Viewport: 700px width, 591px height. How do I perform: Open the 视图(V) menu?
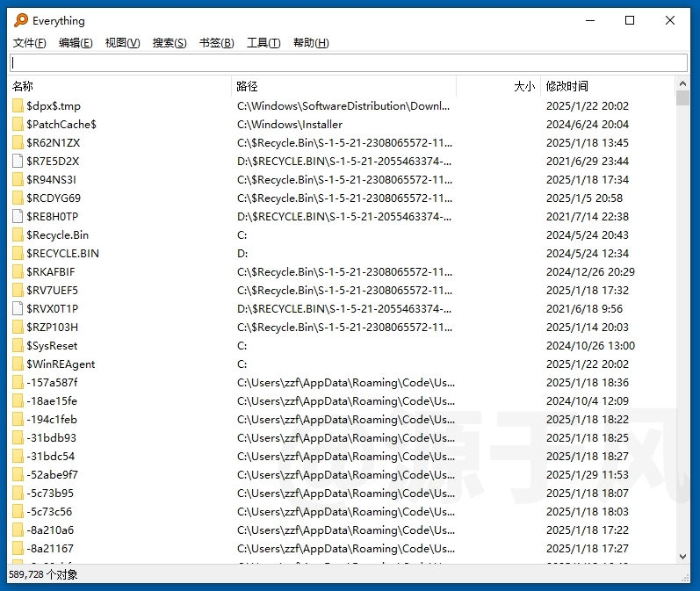(122, 43)
